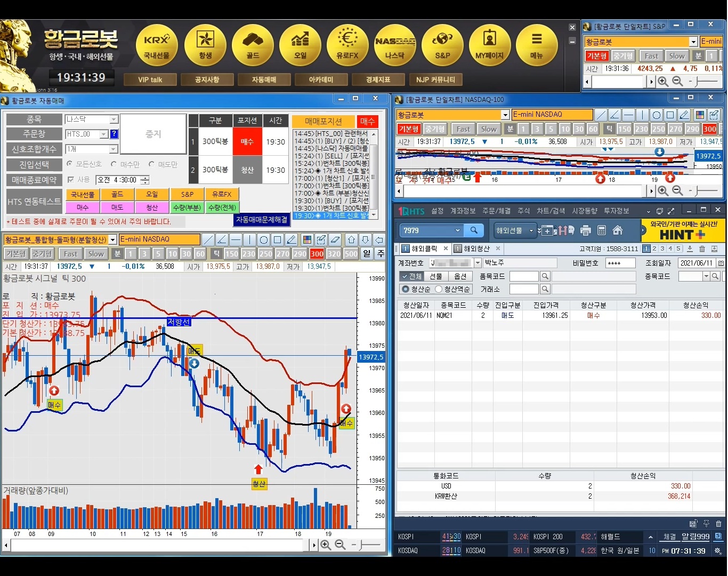The width and height of the screenshot is (728, 576).
Task: Click blue help question mark beside HTS_00
Action: click(x=114, y=134)
